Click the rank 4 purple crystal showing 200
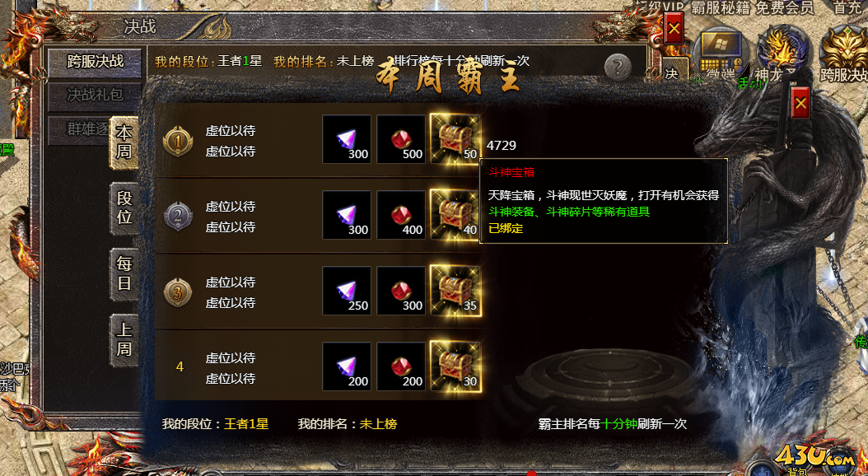Image resolution: width=868 pixels, height=476 pixels. pos(347,366)
